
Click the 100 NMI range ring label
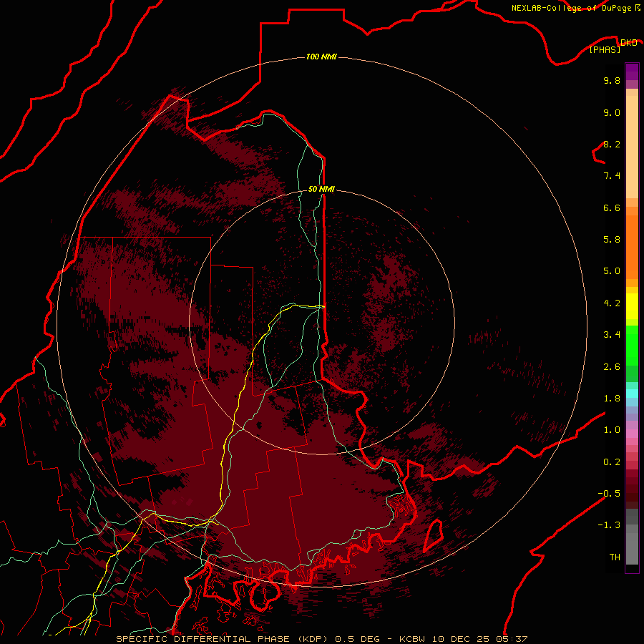click(x=321, y=57)
